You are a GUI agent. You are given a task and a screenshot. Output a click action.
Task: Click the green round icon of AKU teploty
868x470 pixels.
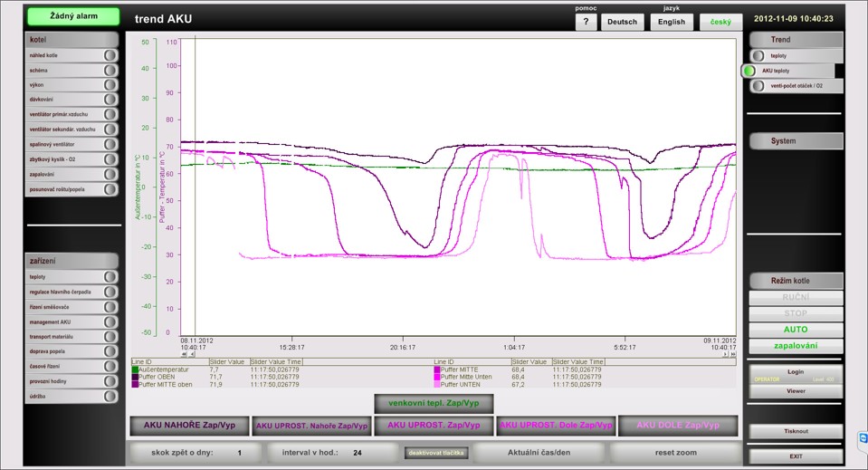(749, 71)
